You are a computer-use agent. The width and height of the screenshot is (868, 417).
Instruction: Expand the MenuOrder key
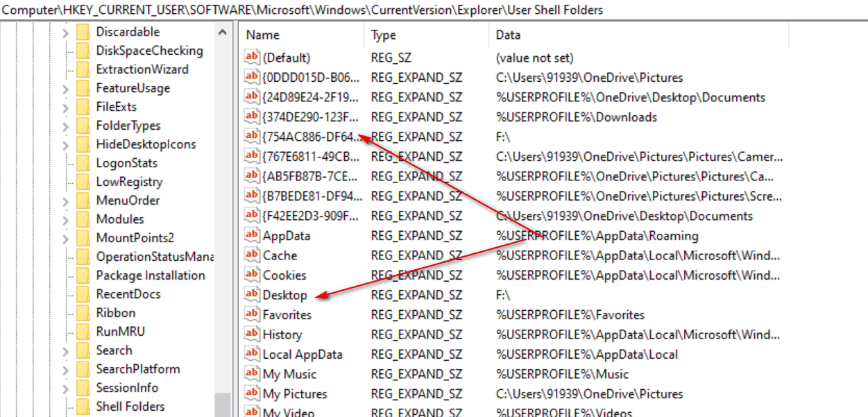point(65,201)
